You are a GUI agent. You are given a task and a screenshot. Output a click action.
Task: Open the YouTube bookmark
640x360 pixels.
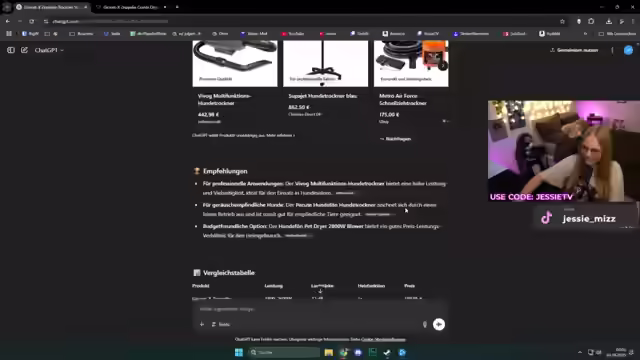pos(293,34)
